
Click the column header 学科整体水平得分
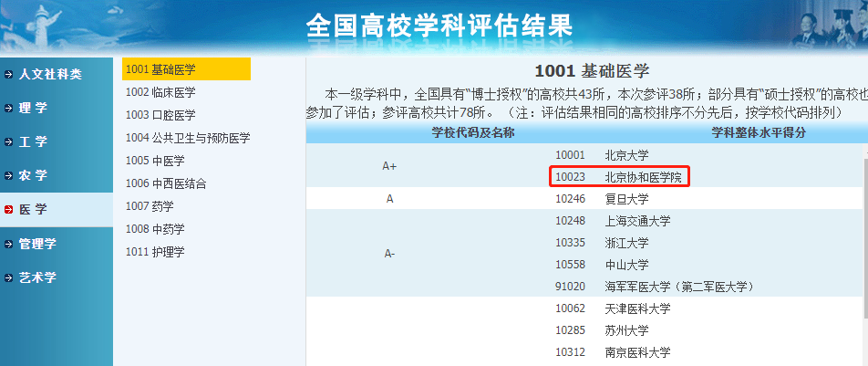(x=758, y=133)
